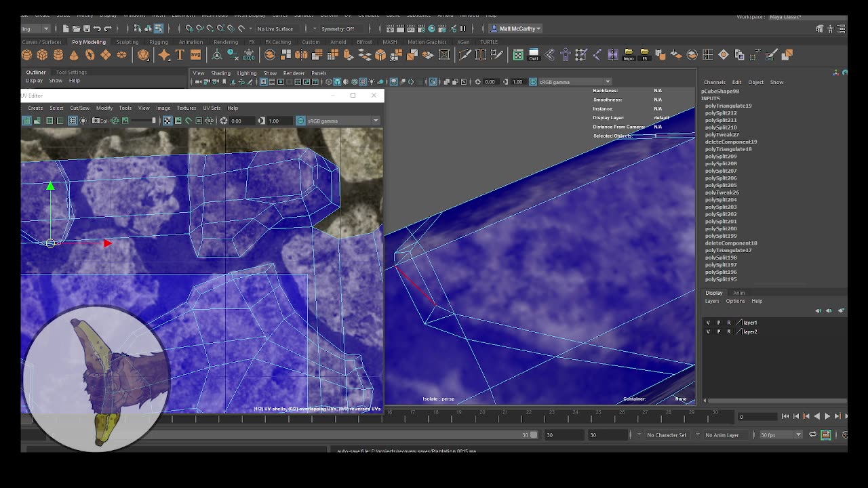Toggle layer2 playback P box
868x488 pixels.
(x=719, y=331)
